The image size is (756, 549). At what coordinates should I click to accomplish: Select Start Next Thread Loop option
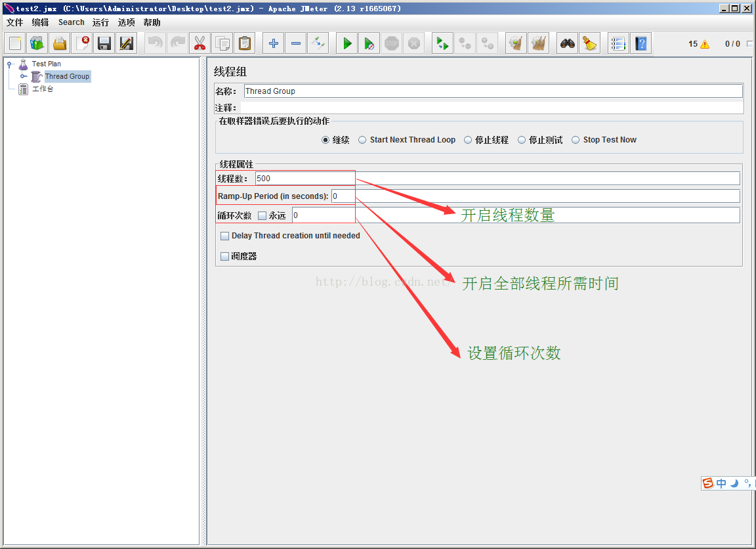click(x=362, y=140)
